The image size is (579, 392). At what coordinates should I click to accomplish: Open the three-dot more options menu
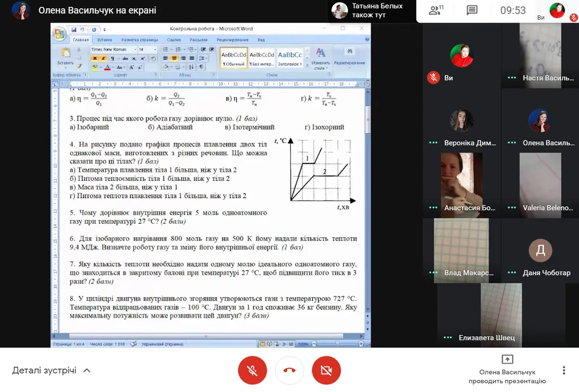point(564,370)
